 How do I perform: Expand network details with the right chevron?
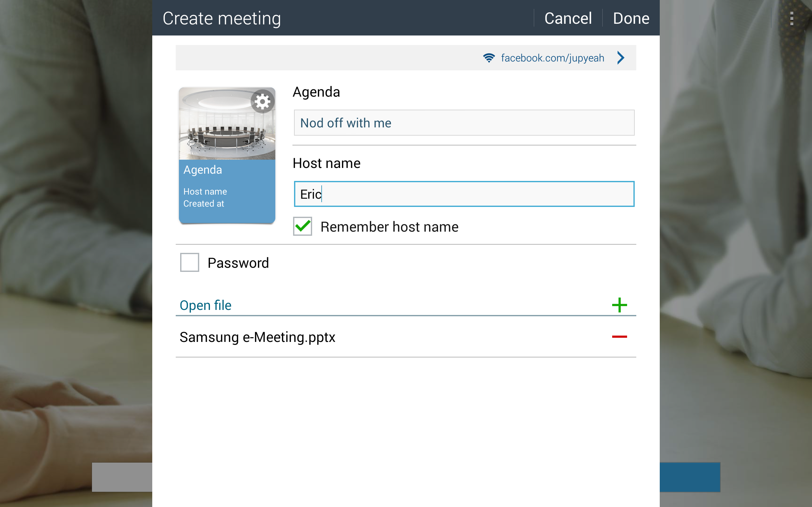pos(621,58)
